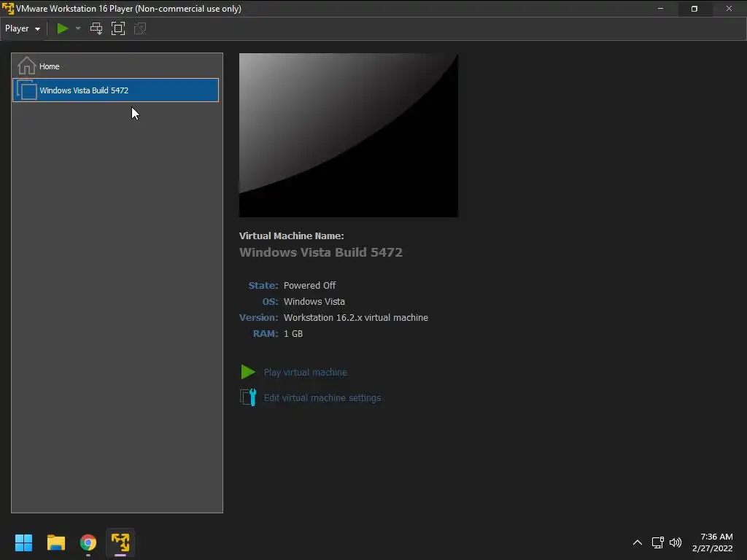This screenshot has height=560, width=747.
Task: Click the virtual machine preview thumbnail
Action: 348,135
